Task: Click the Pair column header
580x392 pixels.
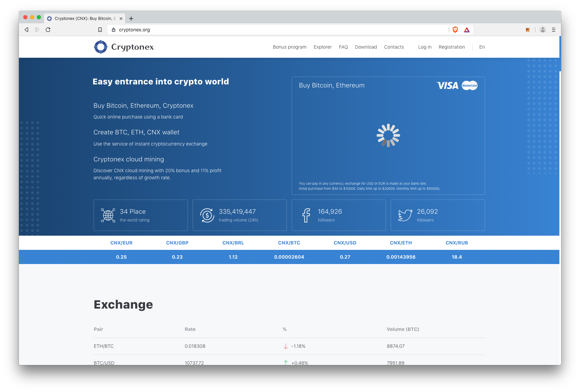Action: tap(98, 329)
